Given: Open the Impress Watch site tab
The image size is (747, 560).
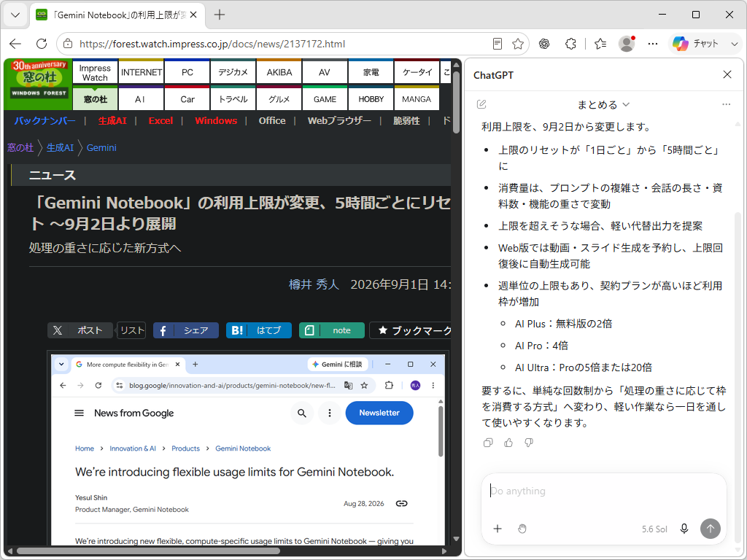Looking at the screenshot, I should [95, 72].
